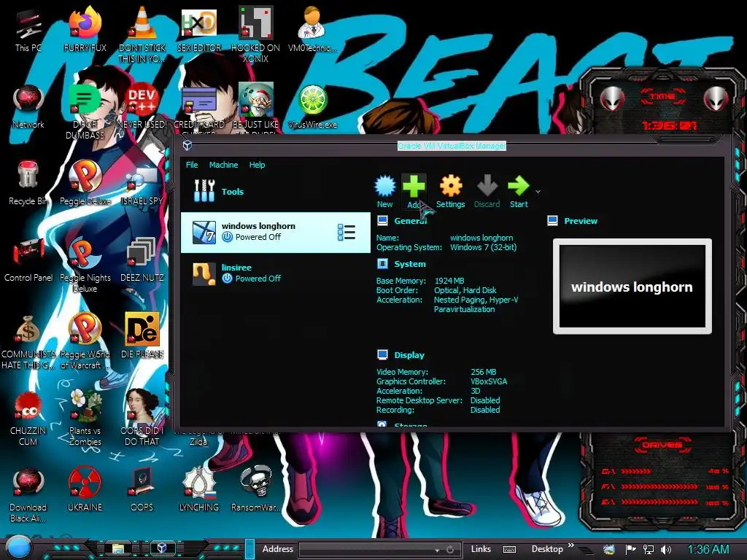The height and width of the screenshot is (560, 747).
Task: Click the Display section header
Action: click(409, 355)
